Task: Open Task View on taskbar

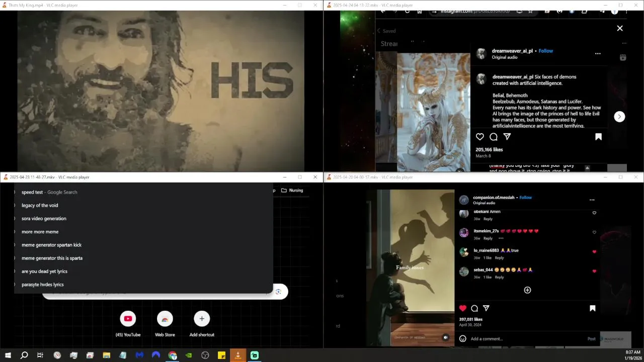Action: pos(40,355)
